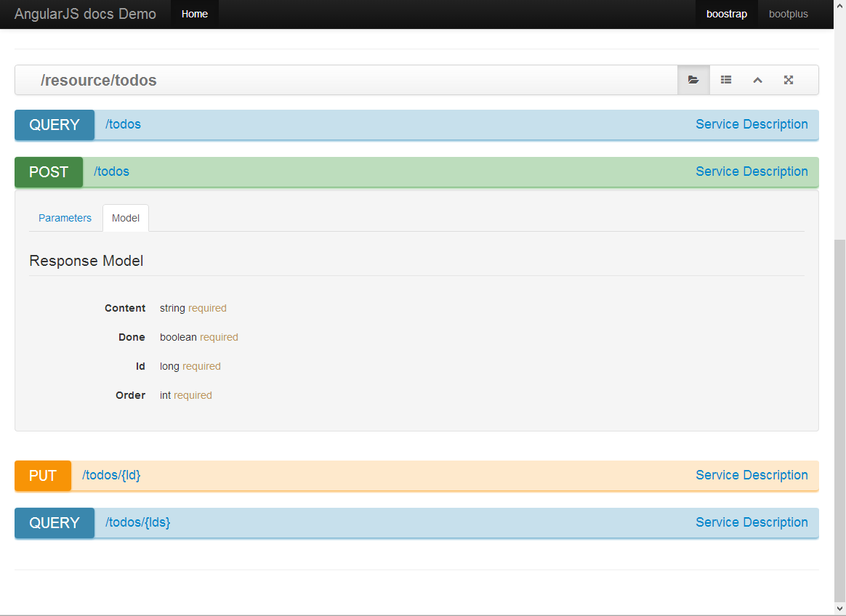
Task: Click the 'long required' type text
Action: [190, 366]
